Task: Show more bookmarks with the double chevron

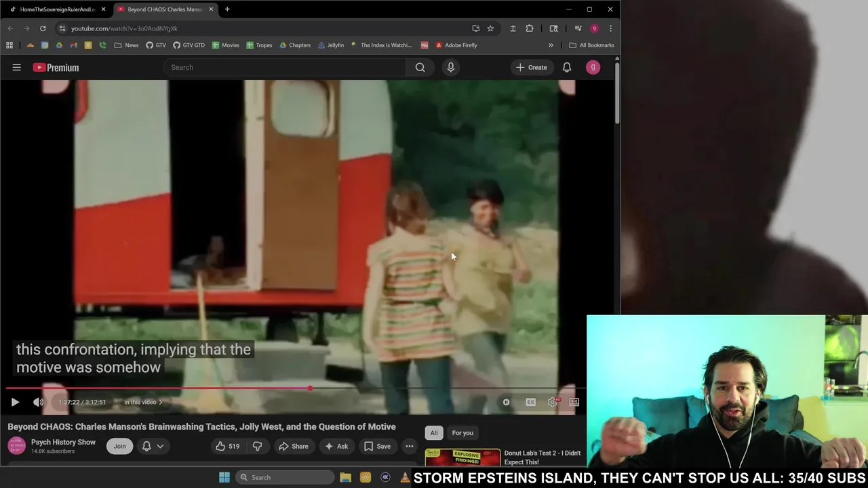Action: click(551, 45)
